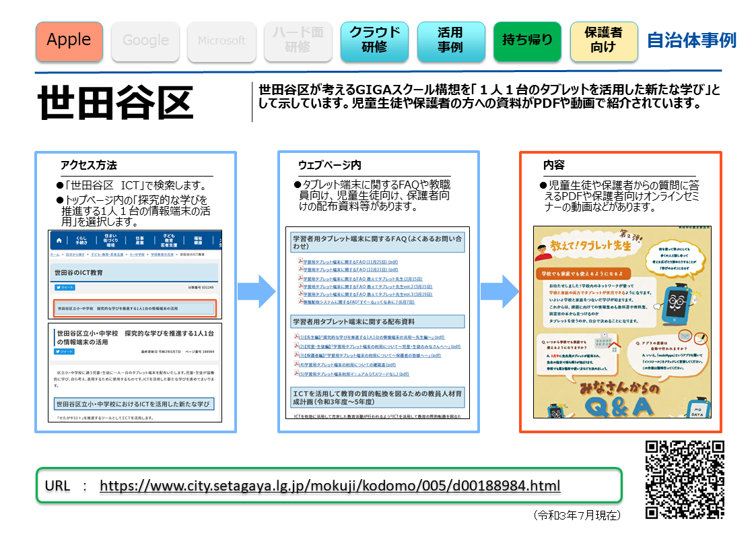Click the PDF icon beside (3)【保護者編】 document
Viewport: 756px width, 535px height.
296,354
